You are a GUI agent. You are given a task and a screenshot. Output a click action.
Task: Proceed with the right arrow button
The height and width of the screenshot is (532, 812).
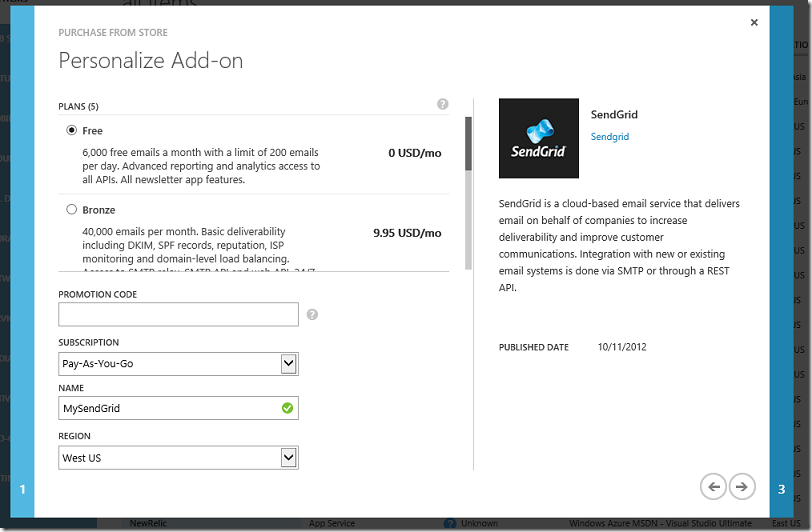742,487
